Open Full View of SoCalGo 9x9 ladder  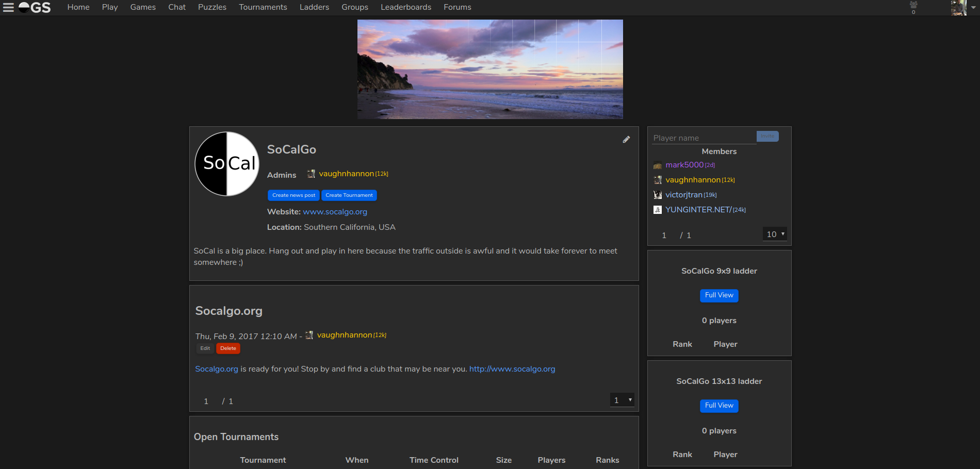pos(719,295)
